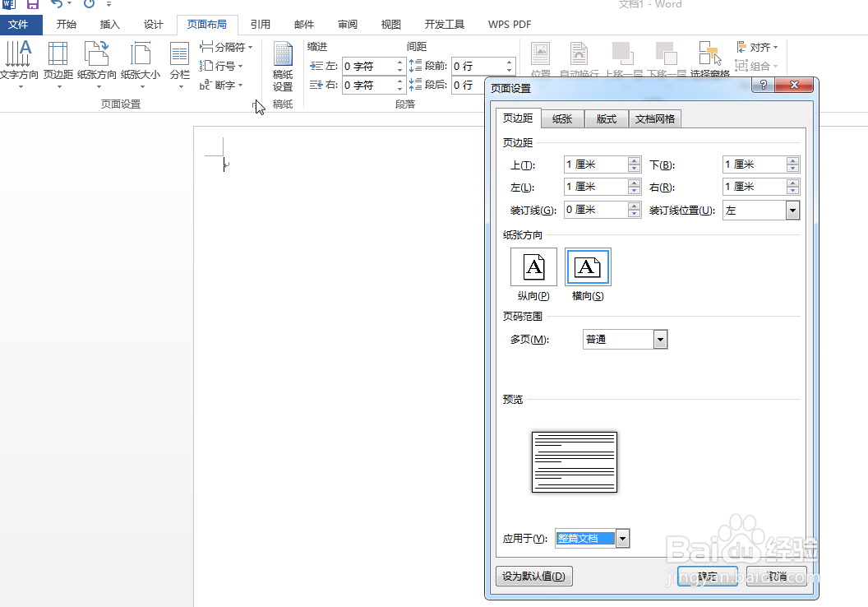Click the 装订线 gutter input field

tap(596, 210)
